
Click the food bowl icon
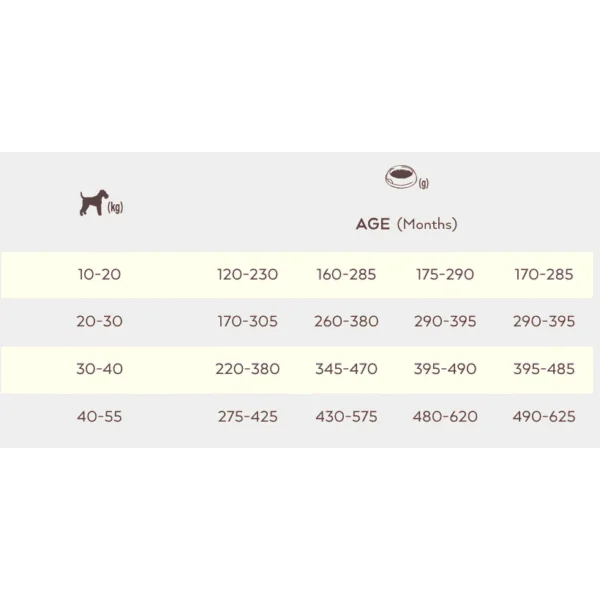coord(401,177)
